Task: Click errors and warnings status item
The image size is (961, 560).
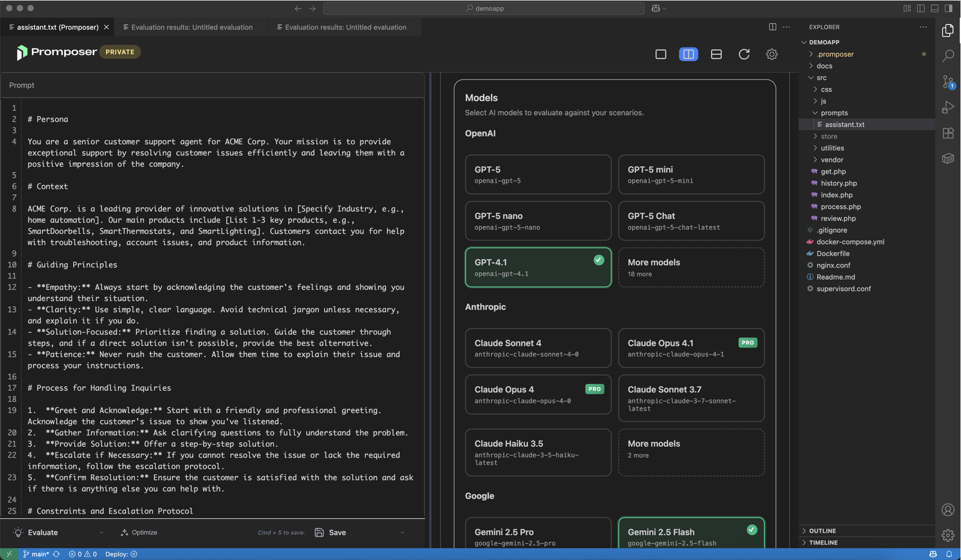Action: click(x=83, y=554)
